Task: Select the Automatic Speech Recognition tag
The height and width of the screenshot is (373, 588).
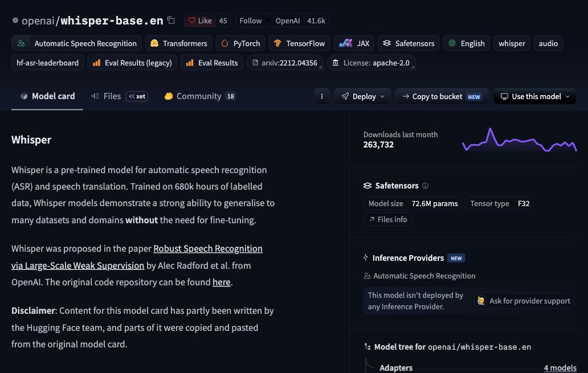Action: 76,43
